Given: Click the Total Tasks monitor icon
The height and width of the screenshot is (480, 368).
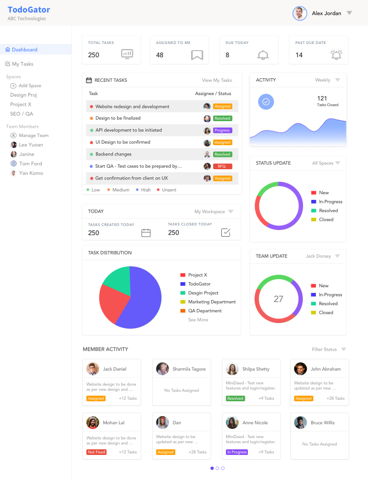Looking at the screenshot, I should pyautogui.click(x=127, y=54).
